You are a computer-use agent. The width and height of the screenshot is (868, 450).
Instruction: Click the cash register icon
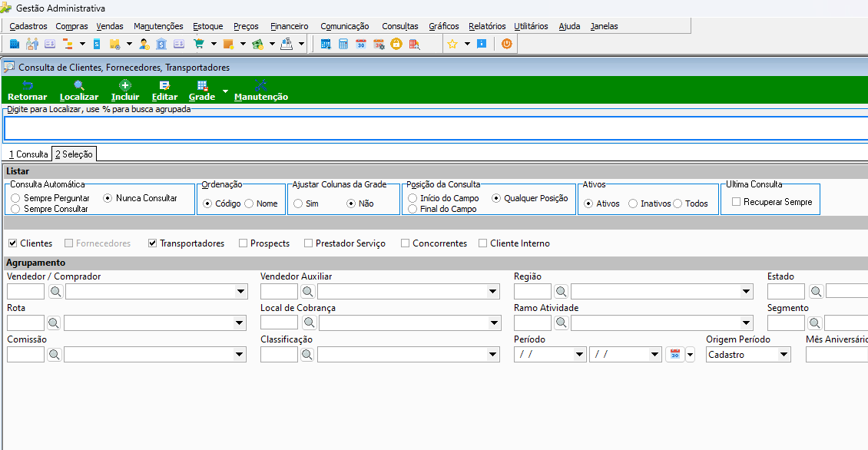[x=287, y=44]
